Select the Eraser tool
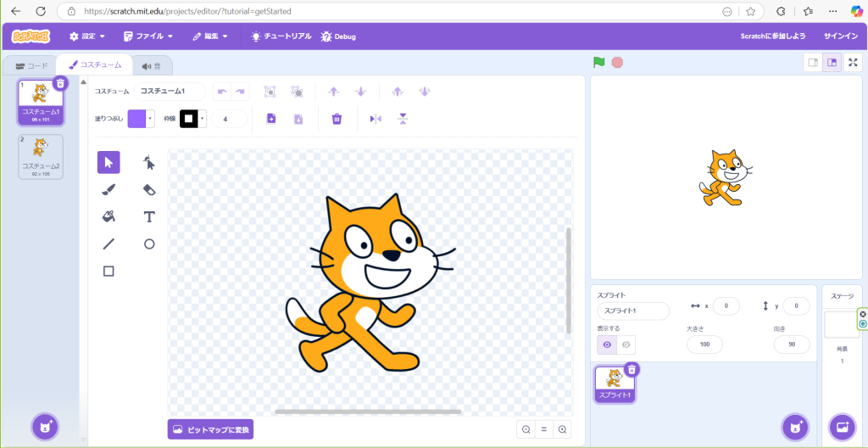This screenshot has width=868, height=448. pos(149,189)
